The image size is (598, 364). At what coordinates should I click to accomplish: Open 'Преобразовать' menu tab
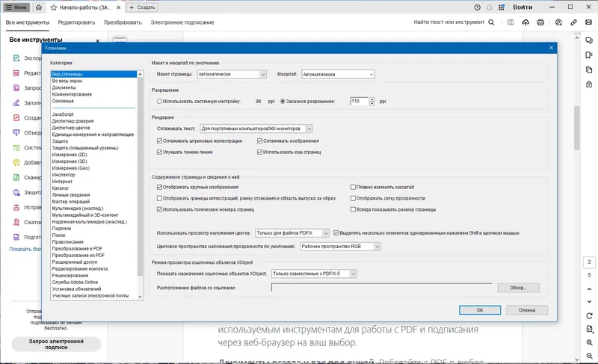pyautogui.click(x=123, y=22)
